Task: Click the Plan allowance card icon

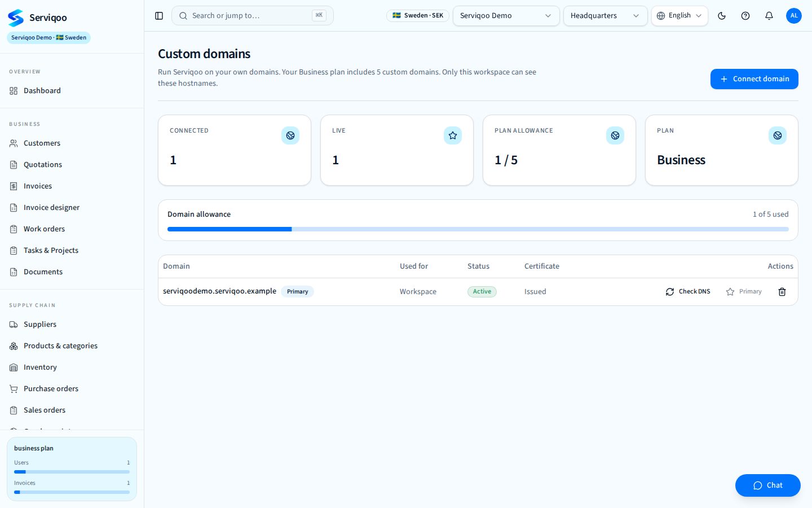Action: coord(615,135)
